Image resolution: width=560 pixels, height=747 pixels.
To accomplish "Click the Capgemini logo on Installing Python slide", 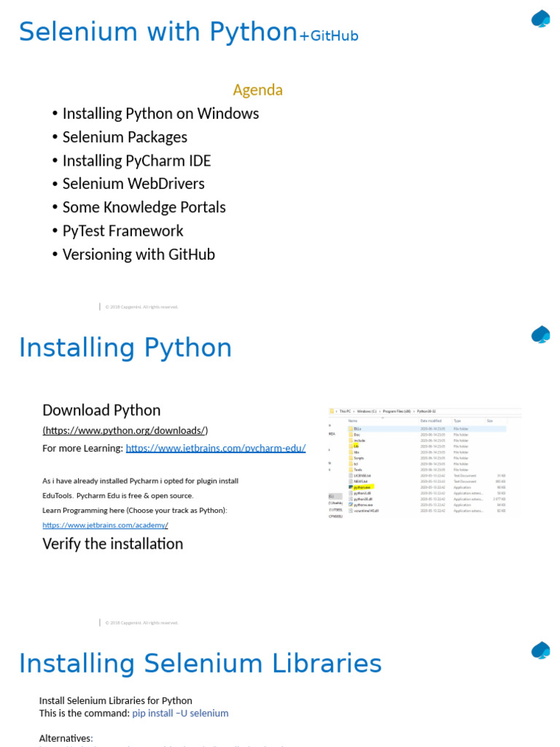I will [x=541, y=334].
